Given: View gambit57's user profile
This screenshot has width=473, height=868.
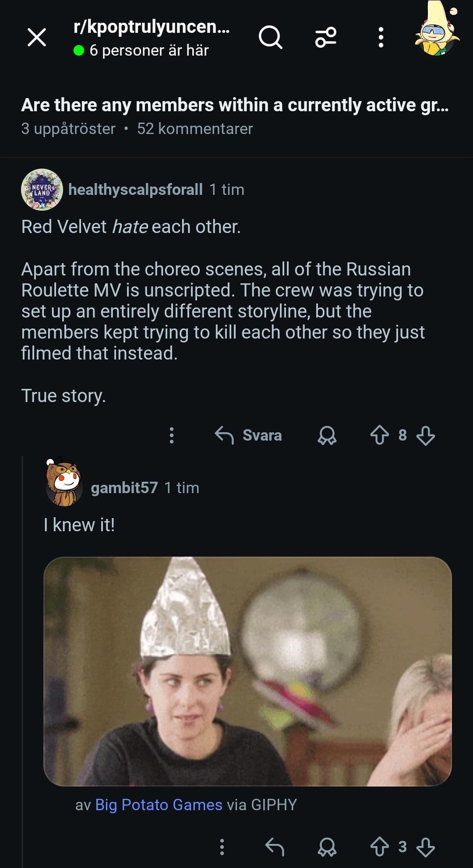Looking at the screenshot, I should 124,488.
